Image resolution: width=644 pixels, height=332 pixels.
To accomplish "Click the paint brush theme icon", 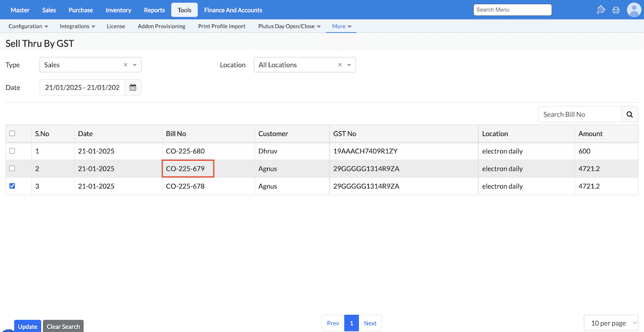I will [x=601, y=10].
